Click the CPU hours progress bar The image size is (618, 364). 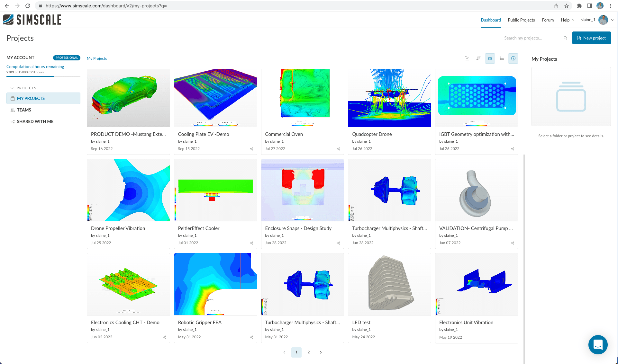point(43,76)
